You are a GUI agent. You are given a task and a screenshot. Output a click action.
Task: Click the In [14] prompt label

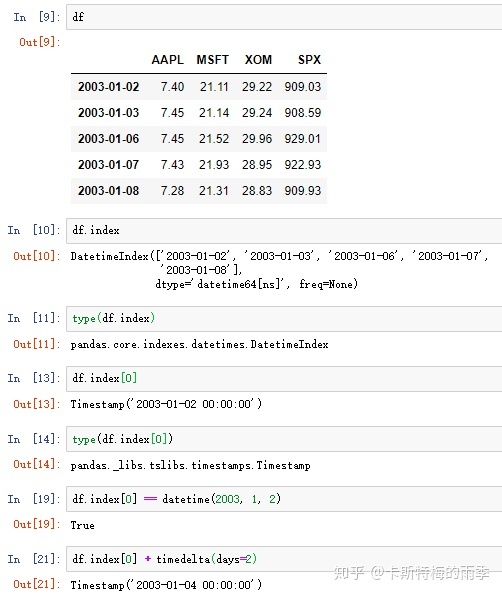(34, 439)
